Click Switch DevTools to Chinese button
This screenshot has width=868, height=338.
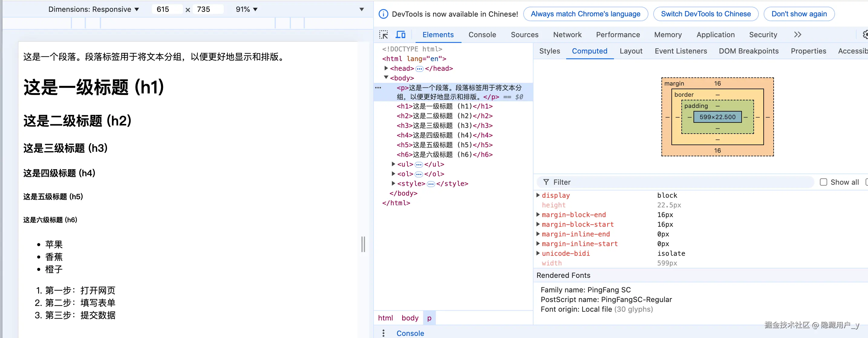(x=705, y=14)
